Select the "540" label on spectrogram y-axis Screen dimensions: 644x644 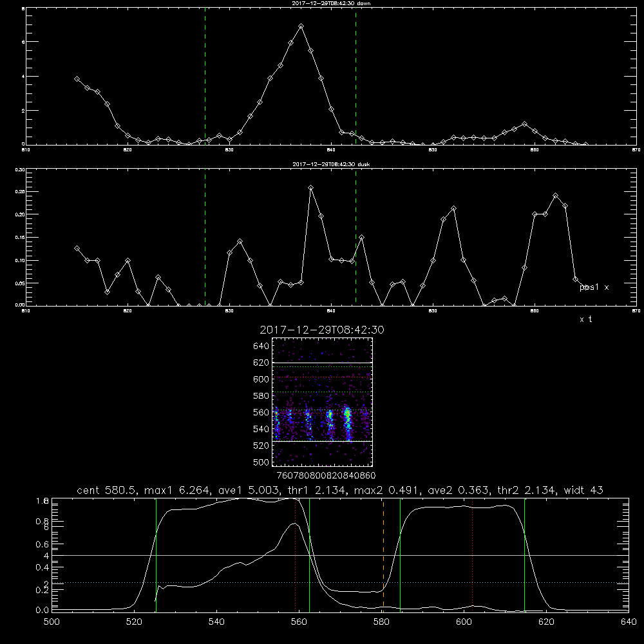[261, 429]
